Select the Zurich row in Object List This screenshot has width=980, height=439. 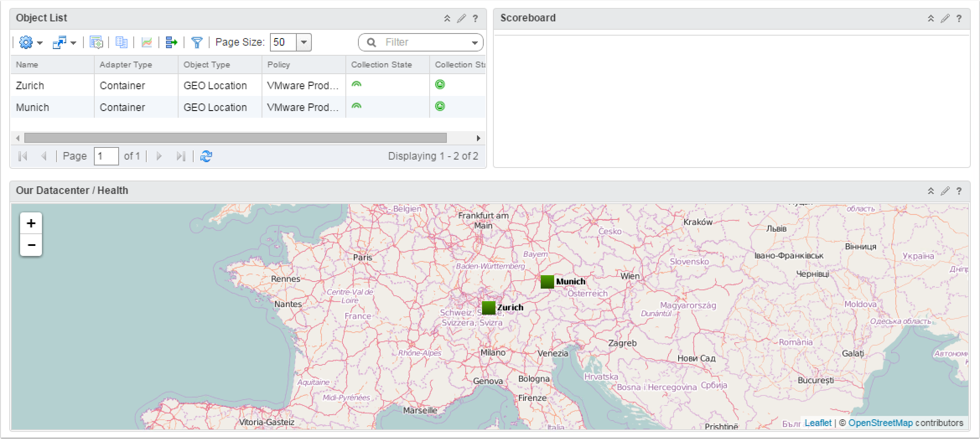30,85
